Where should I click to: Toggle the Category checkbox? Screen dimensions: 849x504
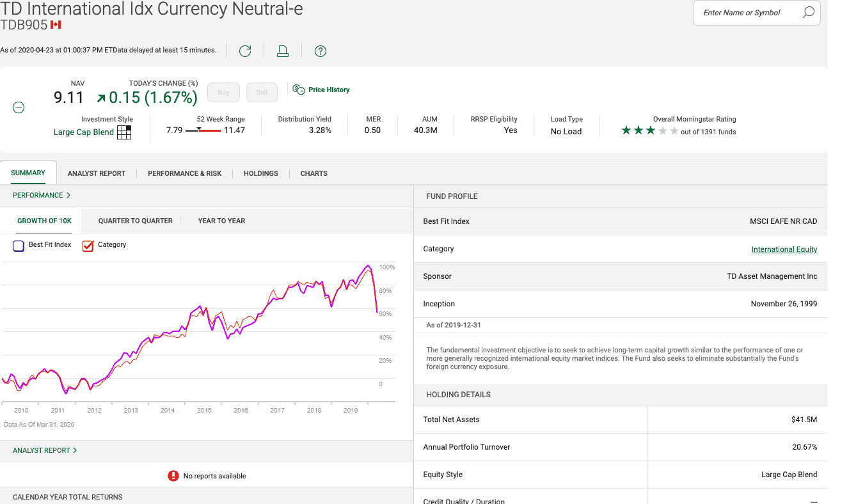88,245
